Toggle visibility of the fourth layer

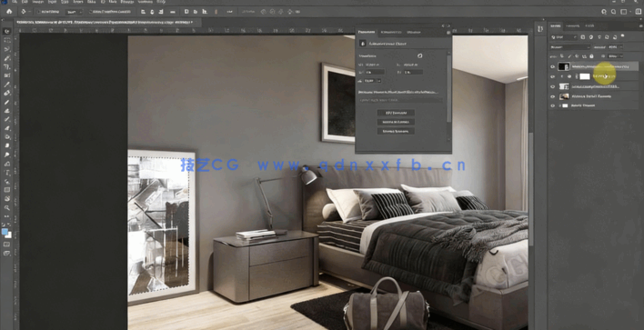(x=552, y=96)
